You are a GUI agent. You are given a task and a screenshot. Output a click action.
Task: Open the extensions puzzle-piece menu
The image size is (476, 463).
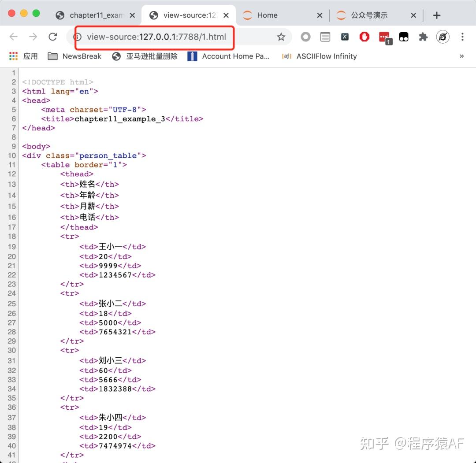(x=423, y=37)
